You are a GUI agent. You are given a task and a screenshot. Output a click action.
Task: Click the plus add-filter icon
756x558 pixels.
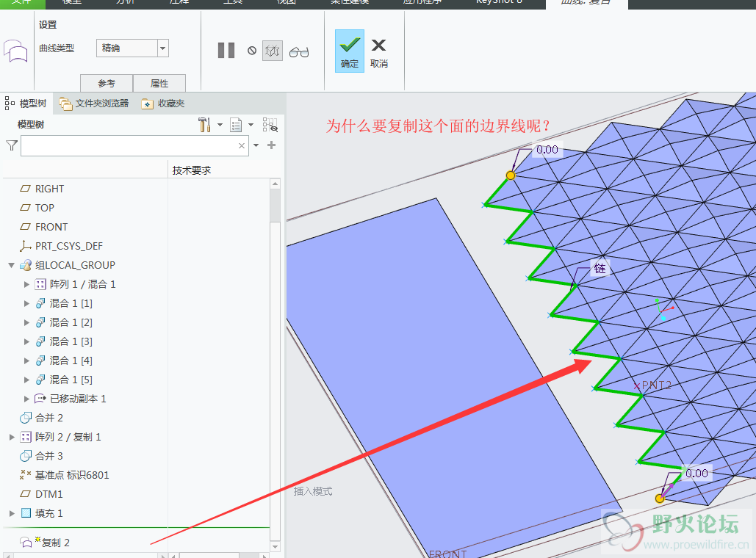click(x=271, y=145)
